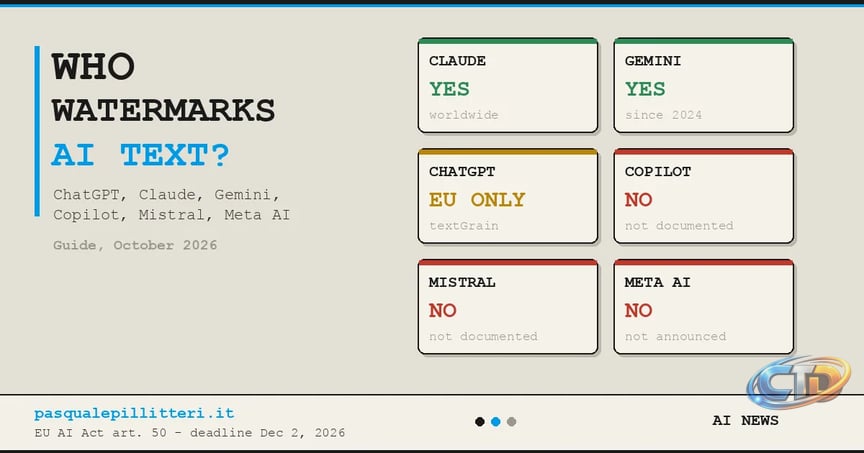Click the 'Copilot, Mistral, Meta AI' subtitle line

click(171, 215)
